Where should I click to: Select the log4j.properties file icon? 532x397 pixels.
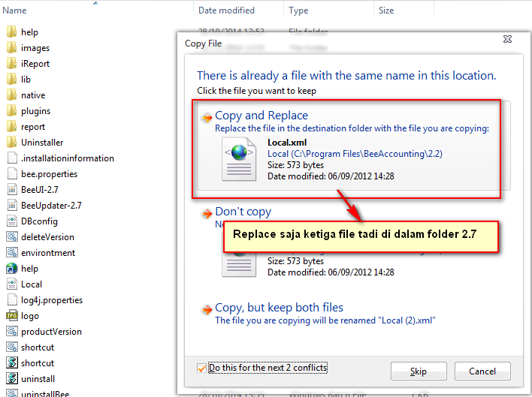(x=12, y=299)
